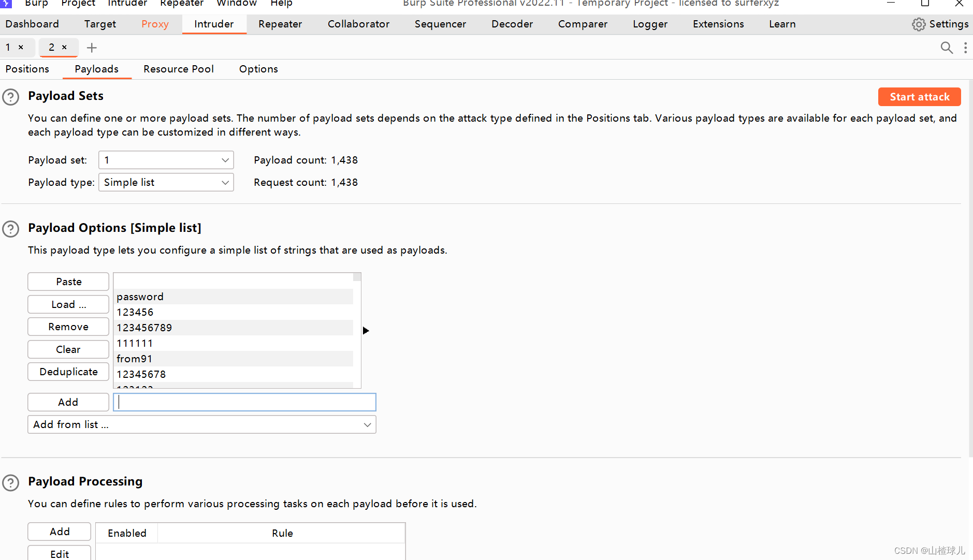Viewport: 973px width, 560px height.
Task: Open help for Payload Processing
Action: coord(11,482)
